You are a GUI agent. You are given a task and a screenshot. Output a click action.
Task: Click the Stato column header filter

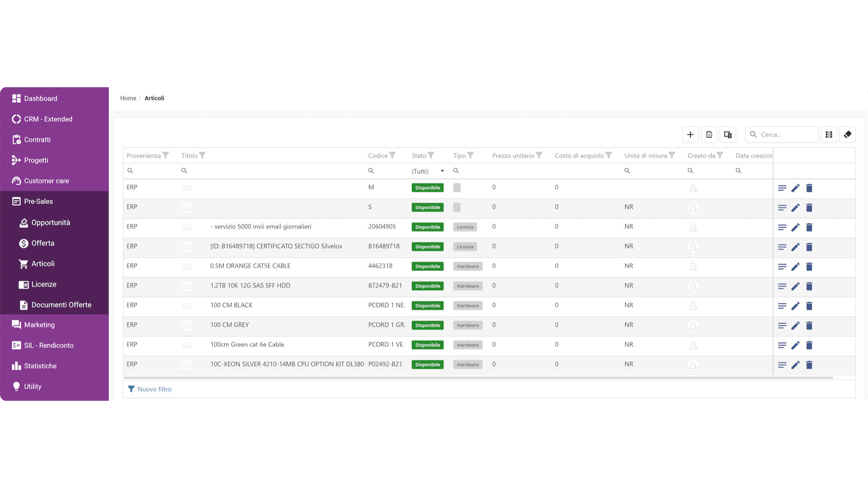pyautogui.click(x=431, y=155)
